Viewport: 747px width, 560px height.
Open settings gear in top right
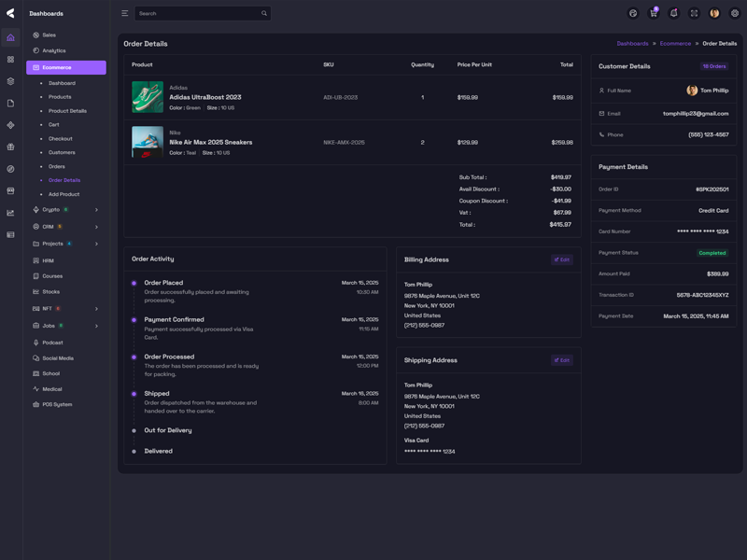tap(735, 13)
